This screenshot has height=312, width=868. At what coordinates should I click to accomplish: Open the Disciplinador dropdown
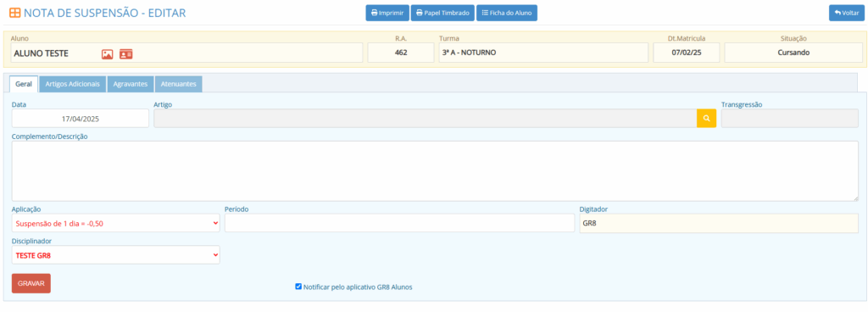click(x=115, y=255)
